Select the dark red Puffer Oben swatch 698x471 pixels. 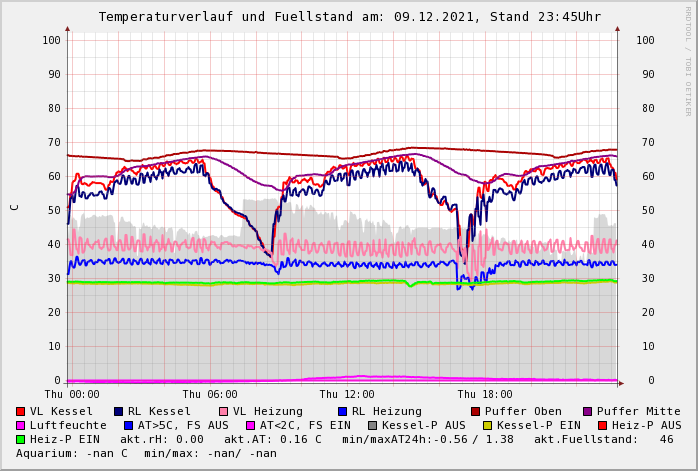click(x=476, y=411)
